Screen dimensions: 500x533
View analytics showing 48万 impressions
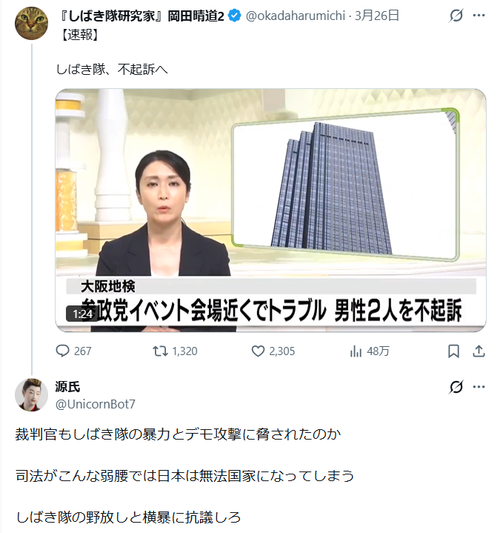pos(356,351)
